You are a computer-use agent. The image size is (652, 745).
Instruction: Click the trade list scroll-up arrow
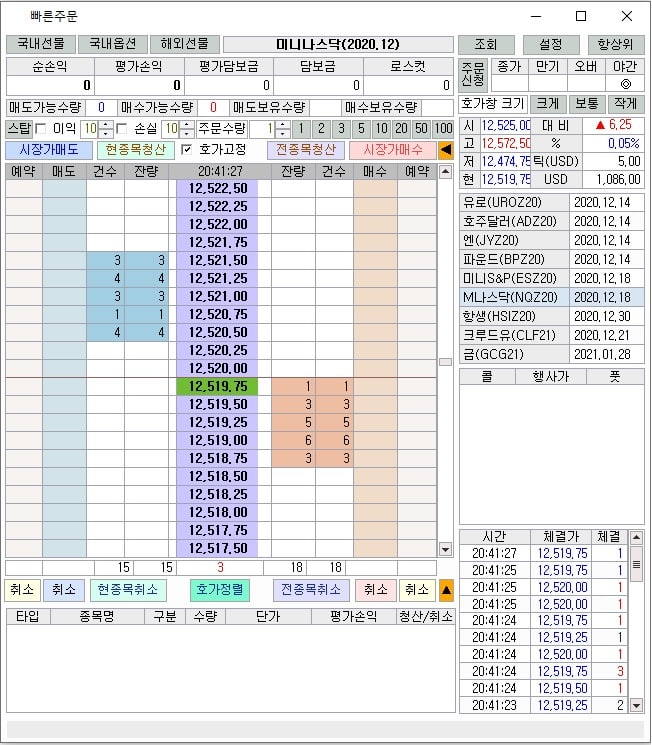[636, 537]
